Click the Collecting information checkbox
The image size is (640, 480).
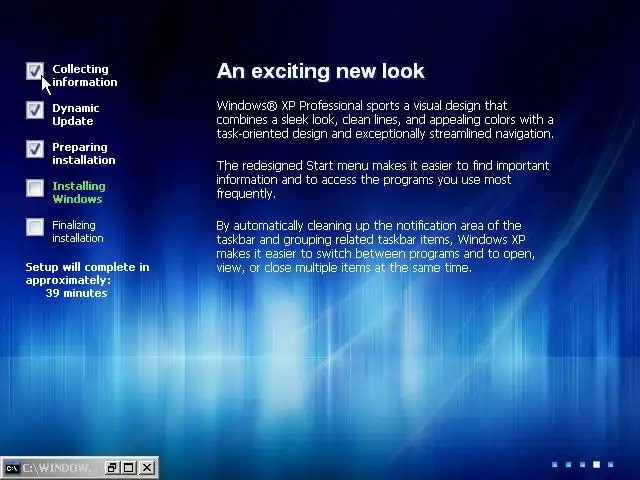tap(35, 71)
